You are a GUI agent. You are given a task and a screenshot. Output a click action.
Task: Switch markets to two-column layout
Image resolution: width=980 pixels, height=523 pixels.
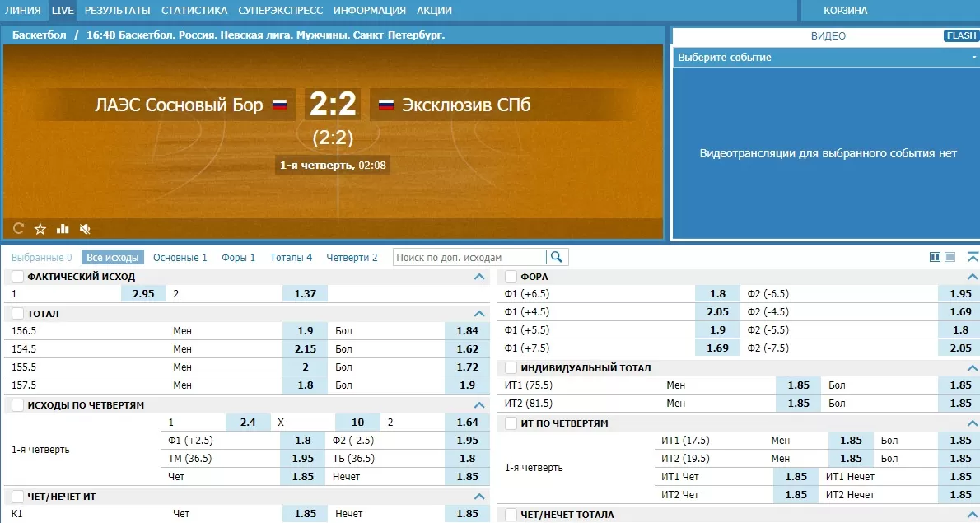936,256
